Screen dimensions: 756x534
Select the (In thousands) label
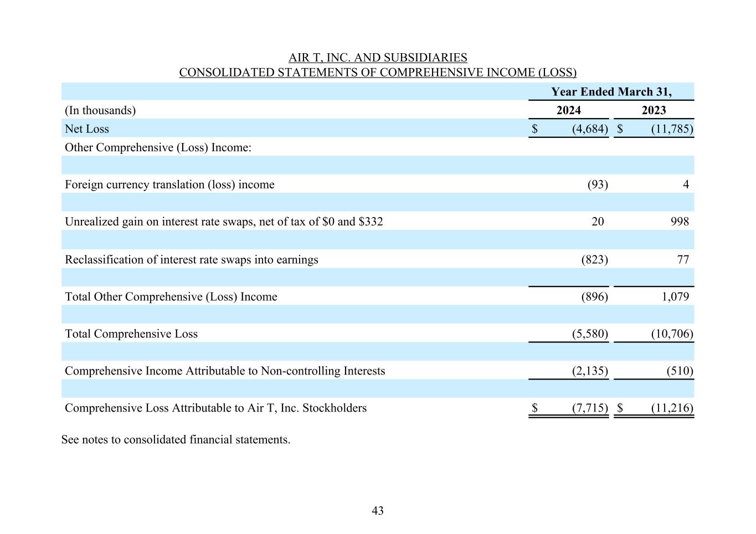(x=100, y=110)
